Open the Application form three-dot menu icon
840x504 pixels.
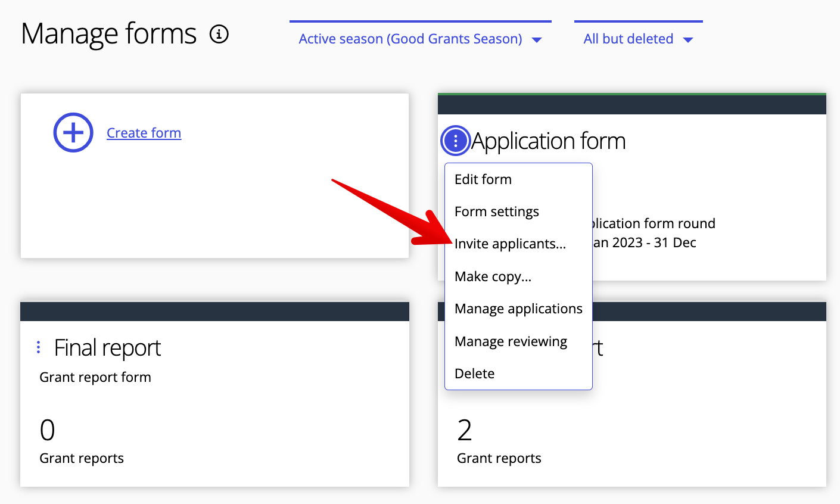tap(456, 141)
